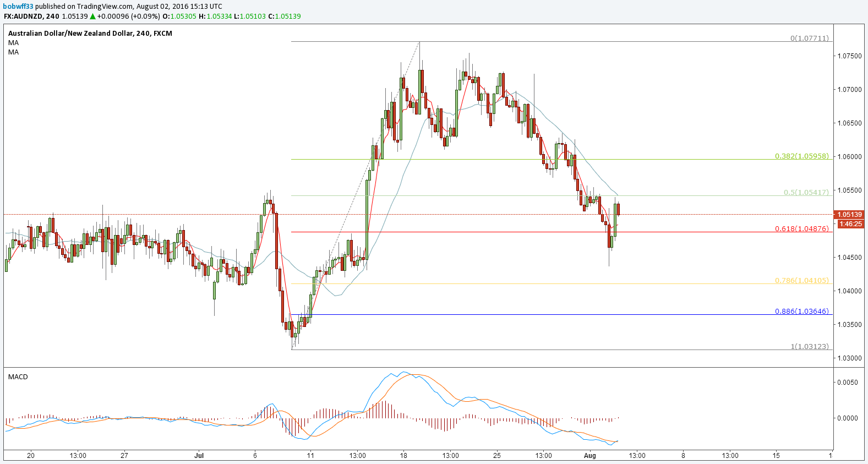Click the Open value O:1.05305 in header
868x464 pixels.
pos(179,17)
